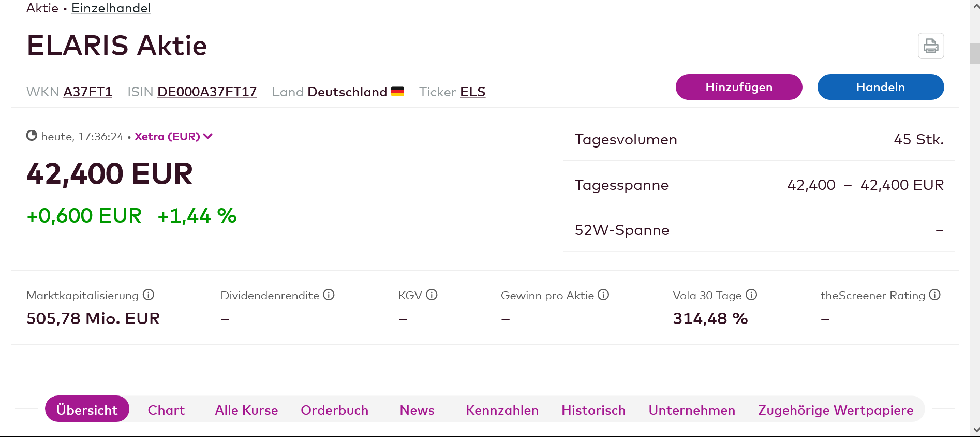Click the printer icon
Viewport: 980px width, 440px height.
tap(931, 46)
